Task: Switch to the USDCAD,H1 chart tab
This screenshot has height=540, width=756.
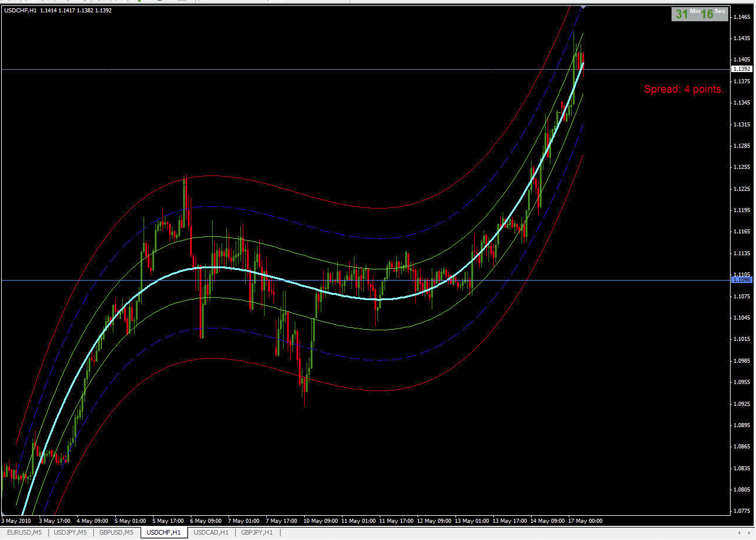Action: pos(211,532)
